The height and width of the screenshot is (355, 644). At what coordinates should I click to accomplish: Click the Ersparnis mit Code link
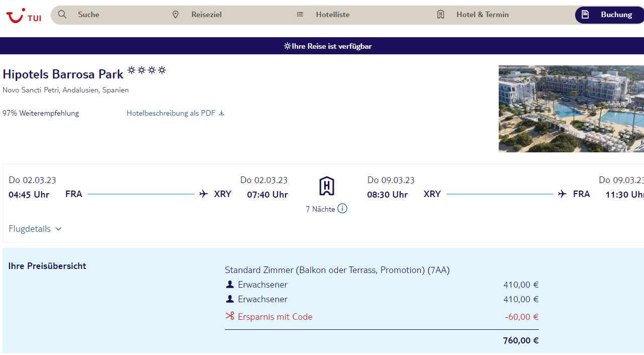coord(275,317)
